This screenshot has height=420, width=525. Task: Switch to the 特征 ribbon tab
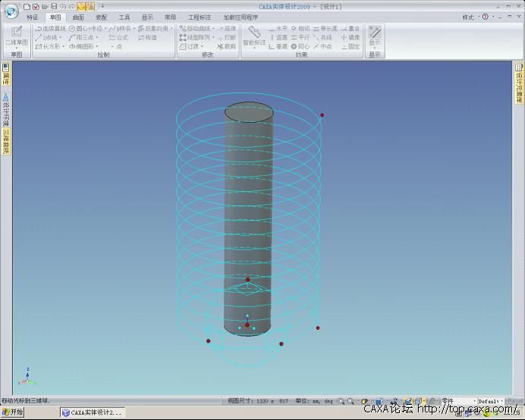pos(33,17)
